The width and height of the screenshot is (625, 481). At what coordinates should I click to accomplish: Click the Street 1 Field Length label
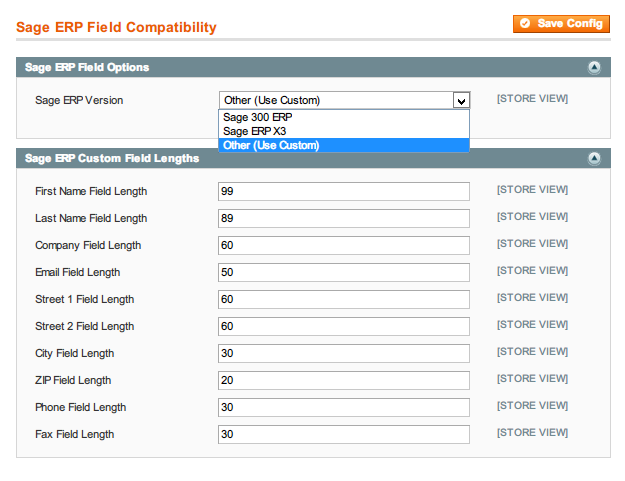pos(85,300)
